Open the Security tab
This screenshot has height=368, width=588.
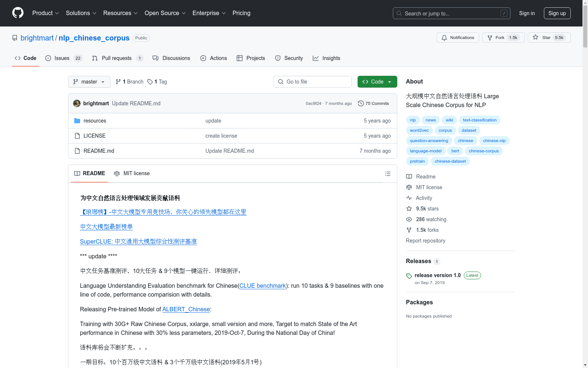coord(289,58)
